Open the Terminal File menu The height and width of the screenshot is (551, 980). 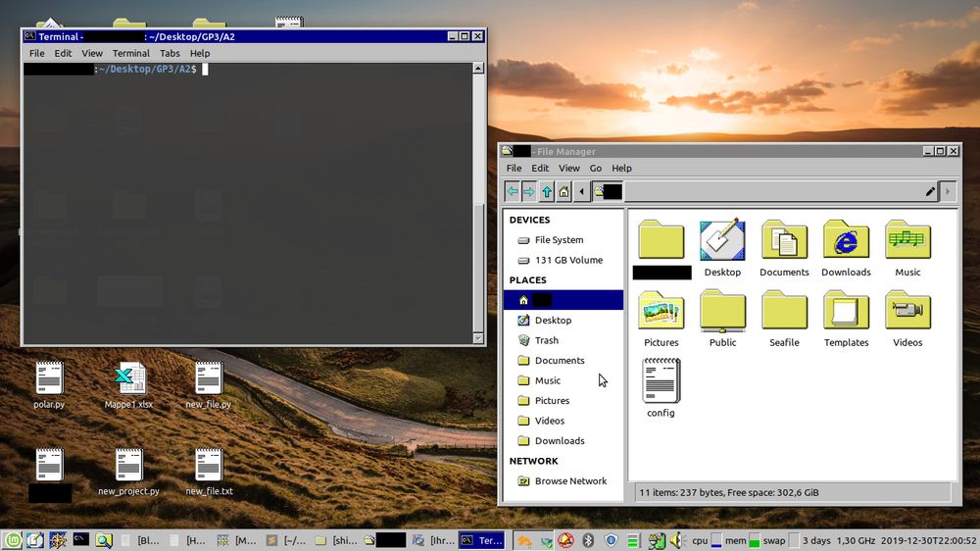point(37,53)
